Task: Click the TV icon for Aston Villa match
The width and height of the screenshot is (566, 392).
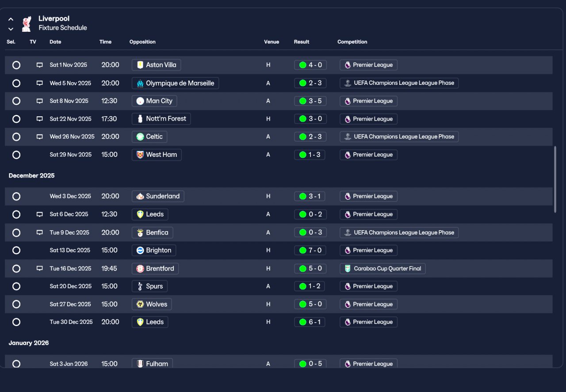Action: pyautogui.click(x=39, y=65)
